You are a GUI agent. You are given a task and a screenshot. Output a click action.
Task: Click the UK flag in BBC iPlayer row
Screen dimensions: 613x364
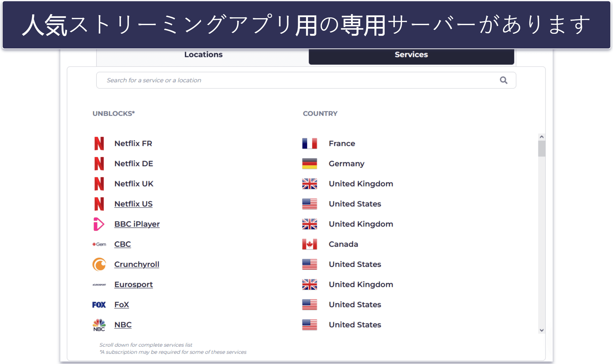310,224
